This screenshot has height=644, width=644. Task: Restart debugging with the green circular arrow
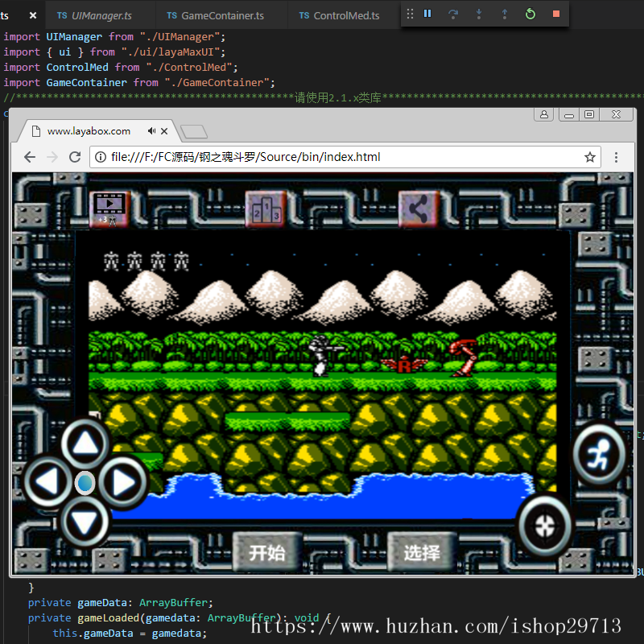[530, 14]
